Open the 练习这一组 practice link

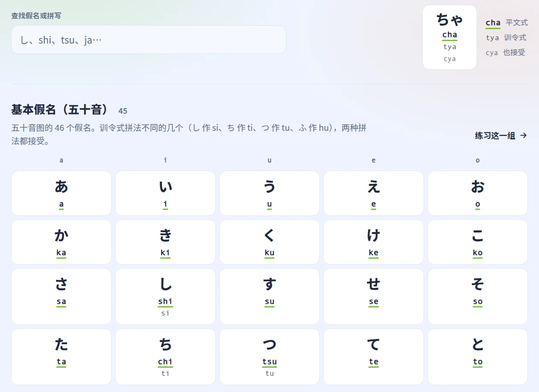pos(501,136)
